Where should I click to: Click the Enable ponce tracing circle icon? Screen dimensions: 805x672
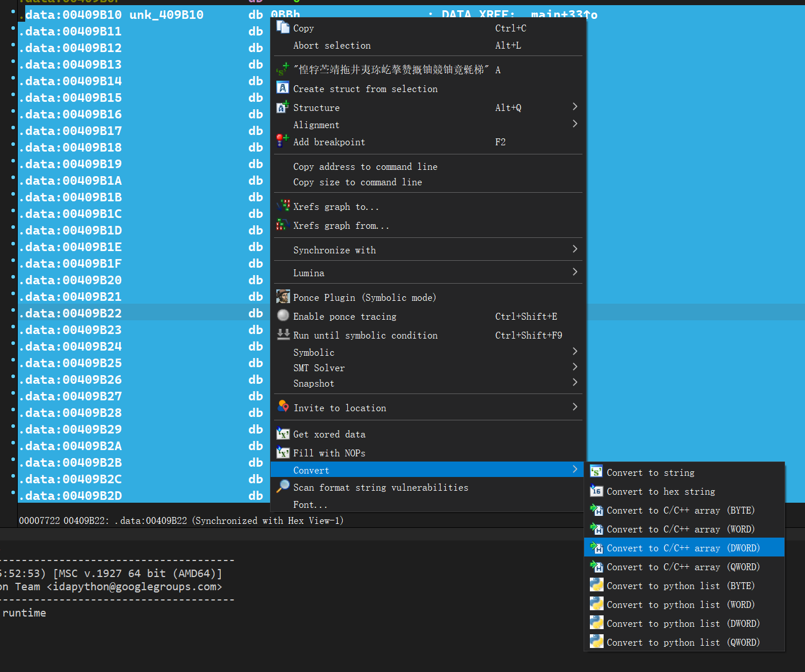(283, 316)
